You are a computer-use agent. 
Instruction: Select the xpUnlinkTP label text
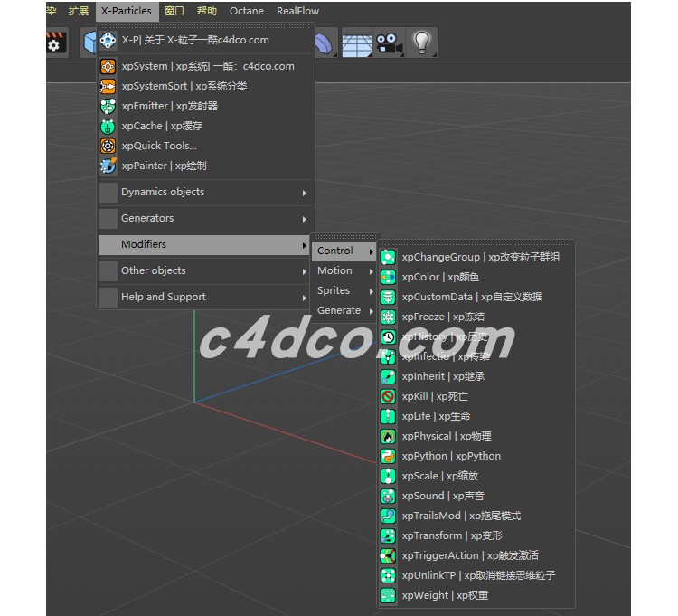point(478,575)
